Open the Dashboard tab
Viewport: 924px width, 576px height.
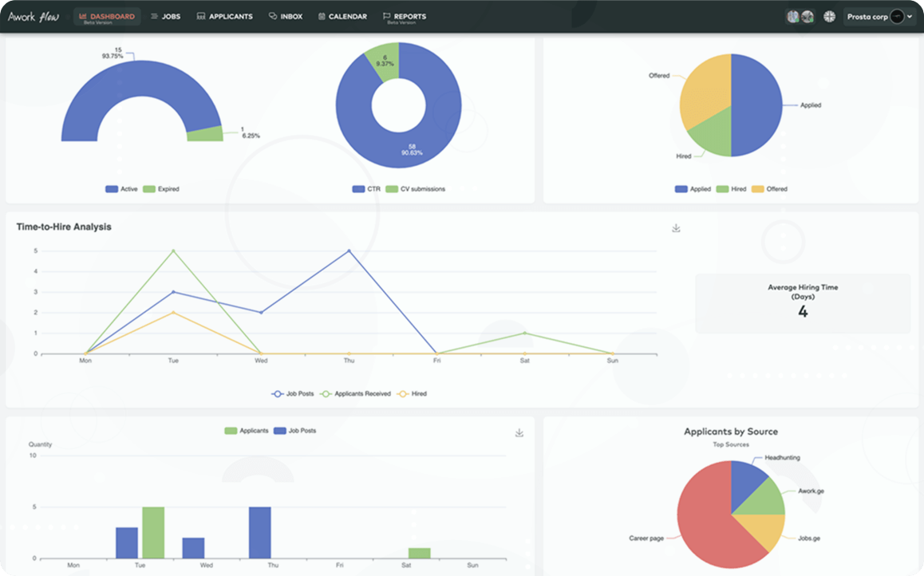(107, 16)
